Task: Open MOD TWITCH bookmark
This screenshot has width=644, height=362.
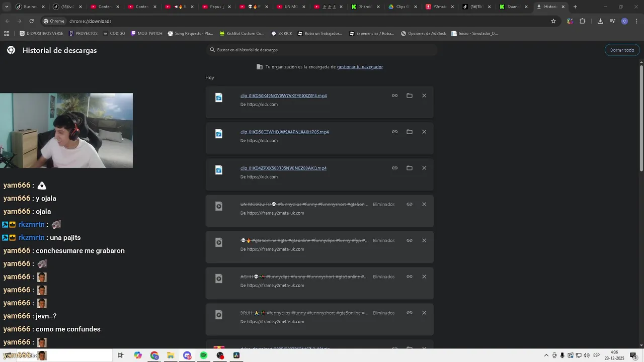Action: [146, 33]
